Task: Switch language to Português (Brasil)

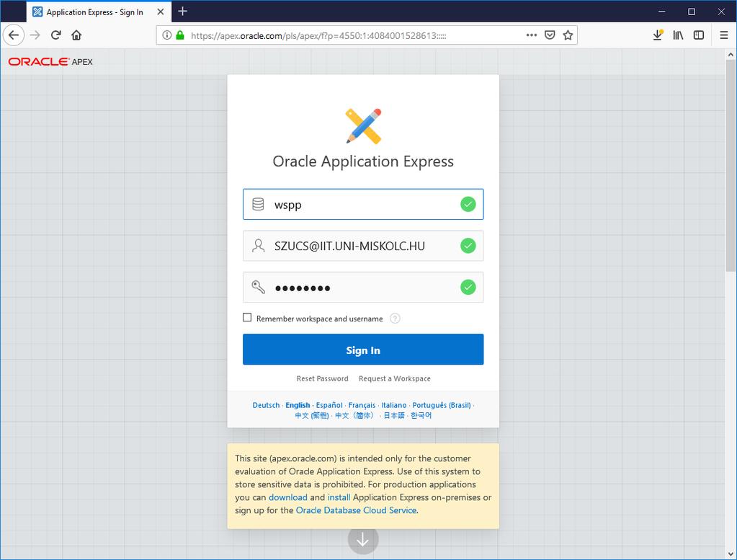Action: click(442, 405)
